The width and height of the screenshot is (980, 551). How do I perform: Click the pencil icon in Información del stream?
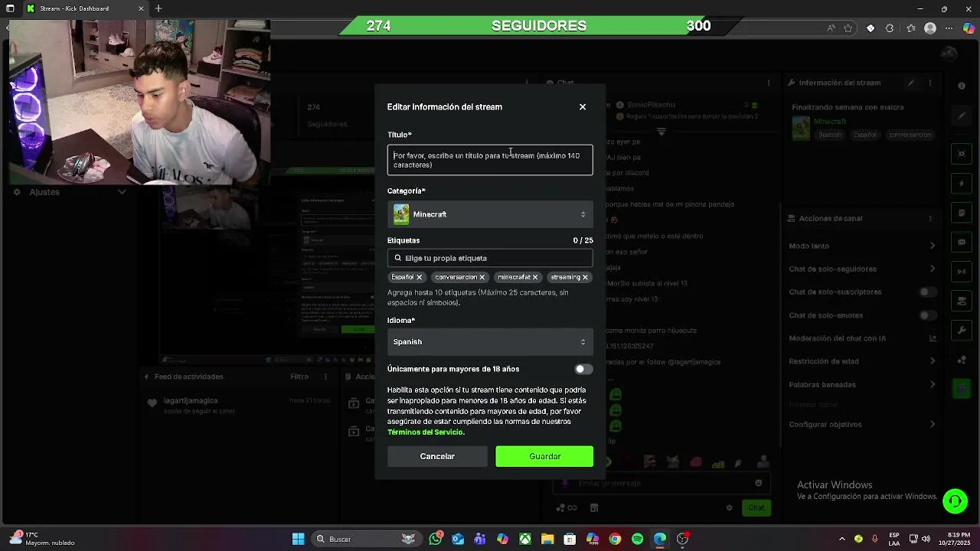(911, 83)
